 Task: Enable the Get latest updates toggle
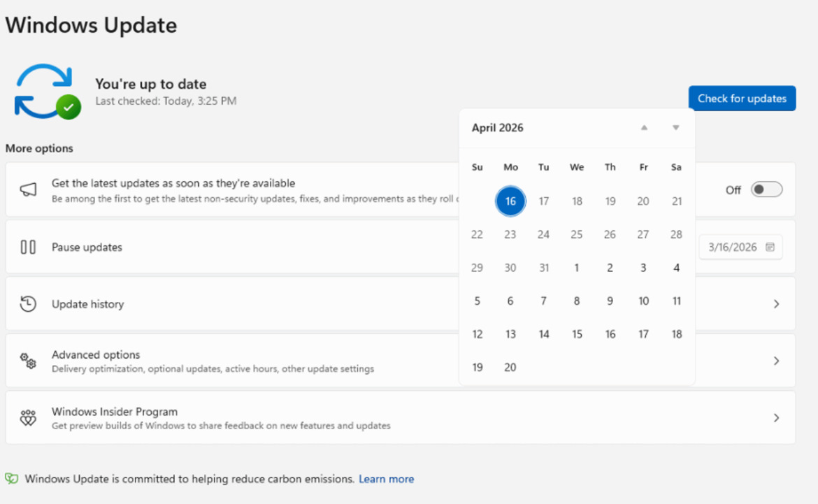click(x=766, y=189)
